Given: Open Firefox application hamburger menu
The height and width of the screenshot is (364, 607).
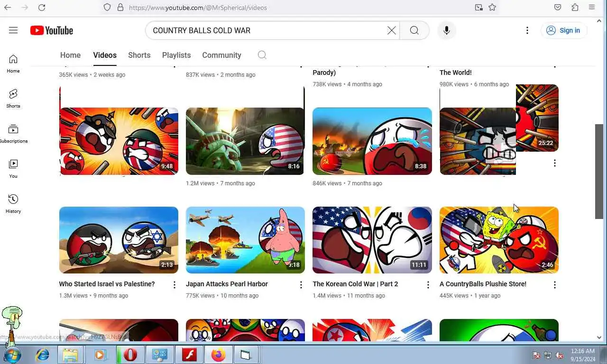Looking at the screenshot, I should 592,8.
